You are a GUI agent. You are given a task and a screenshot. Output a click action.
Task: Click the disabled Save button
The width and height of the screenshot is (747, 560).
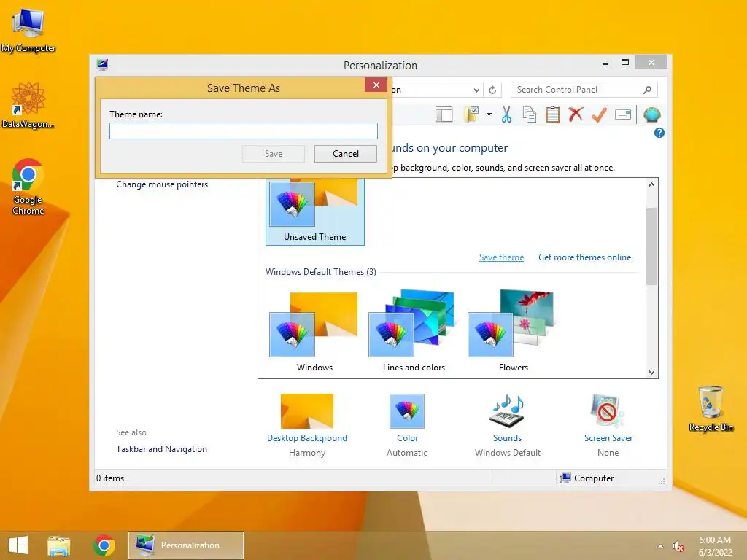[x=274, y=154]
